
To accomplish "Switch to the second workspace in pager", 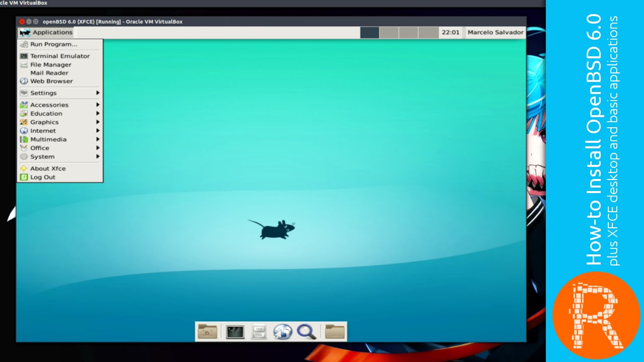I will pos(389,32).
